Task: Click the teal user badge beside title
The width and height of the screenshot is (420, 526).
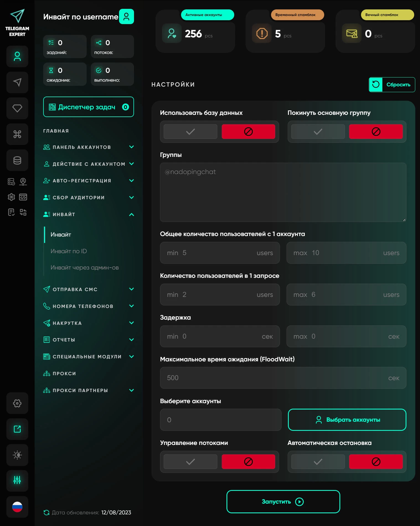Action: (x=127, y=17)
